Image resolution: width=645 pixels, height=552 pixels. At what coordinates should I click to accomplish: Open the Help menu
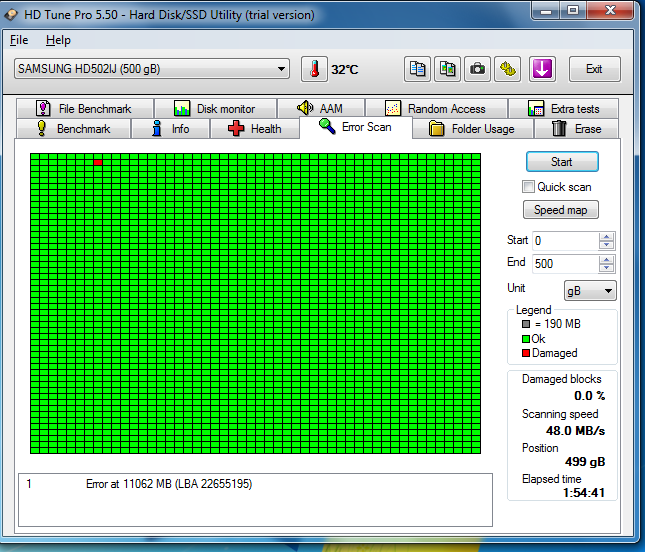point(58,40)
